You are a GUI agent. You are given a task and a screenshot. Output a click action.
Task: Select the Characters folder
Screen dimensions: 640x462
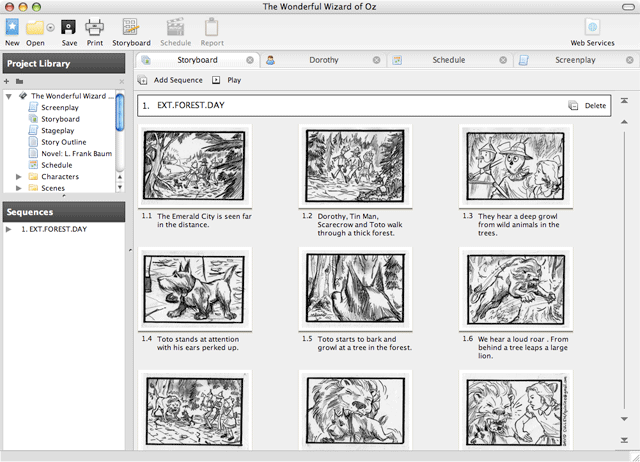(60, 177)
